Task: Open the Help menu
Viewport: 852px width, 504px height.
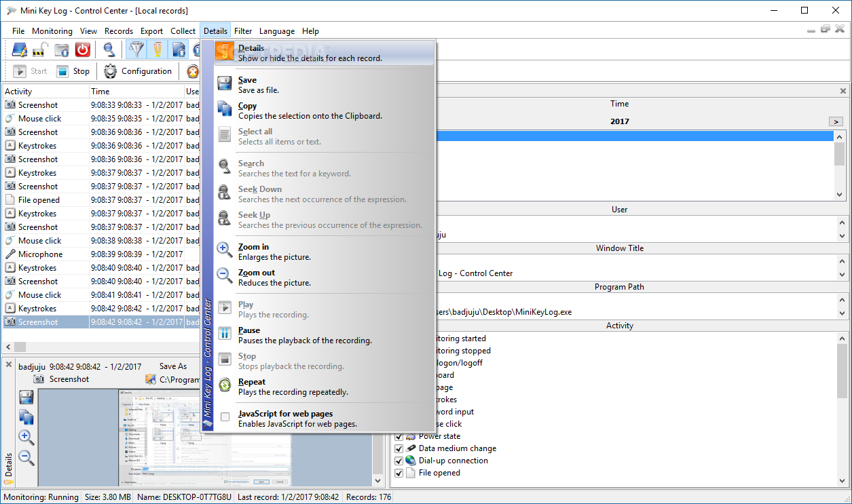Action: 310,31
